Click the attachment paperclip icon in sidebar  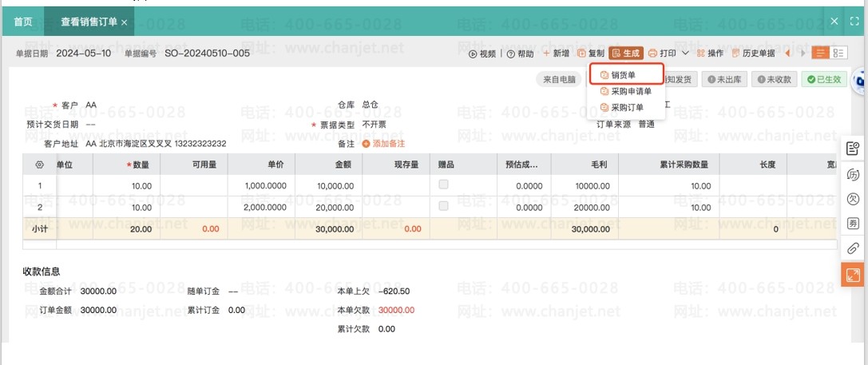click(853, 248)
